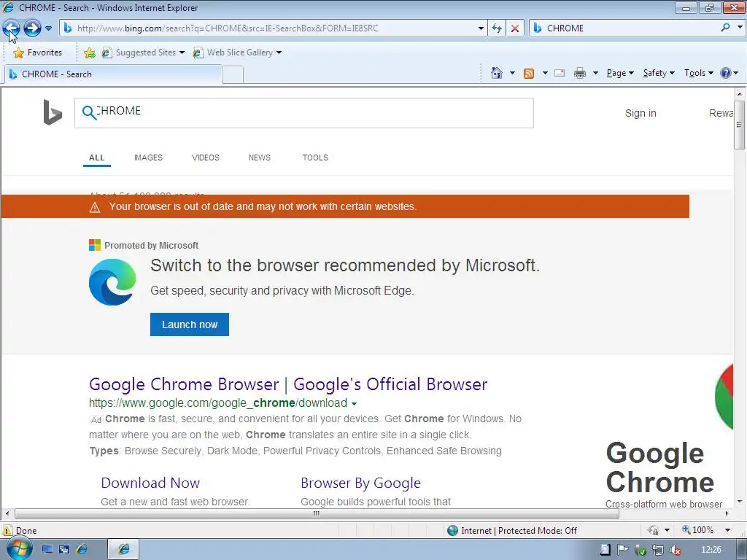The height and width of the screenshot is (560, 747).
Task: Run search with the magnifier icon
Action: click(725, 28)
